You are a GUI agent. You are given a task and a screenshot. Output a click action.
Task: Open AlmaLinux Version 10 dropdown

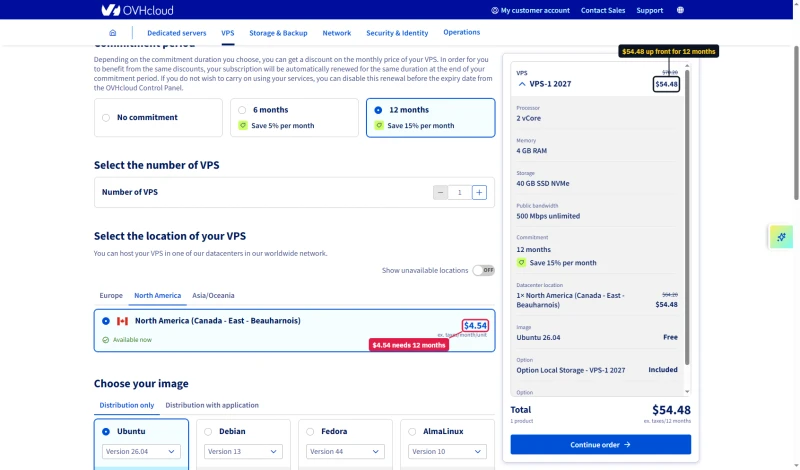click(x=447, y=452)
